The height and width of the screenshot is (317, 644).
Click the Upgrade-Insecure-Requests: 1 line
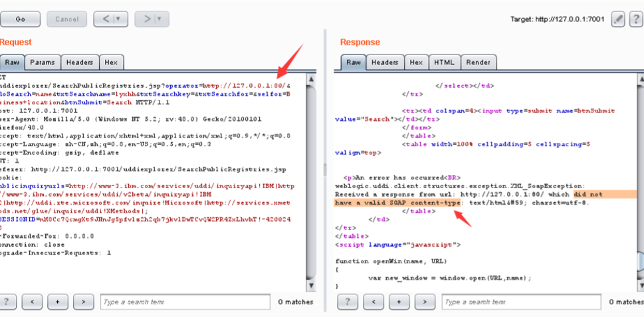click(x=55, y=253)
